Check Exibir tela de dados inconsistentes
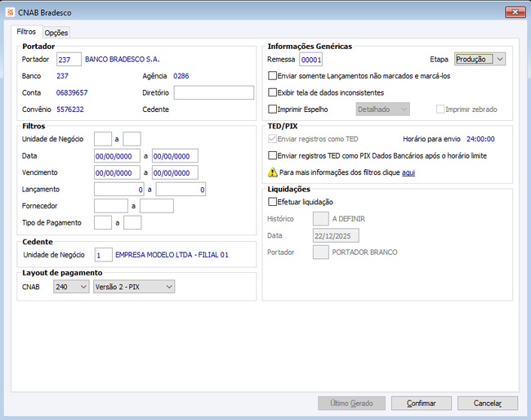531x420 pixels. click(272, 92)
